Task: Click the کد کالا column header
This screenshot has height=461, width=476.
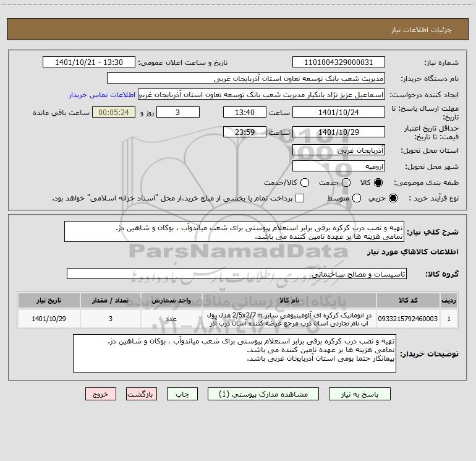Action: (408, 300)
